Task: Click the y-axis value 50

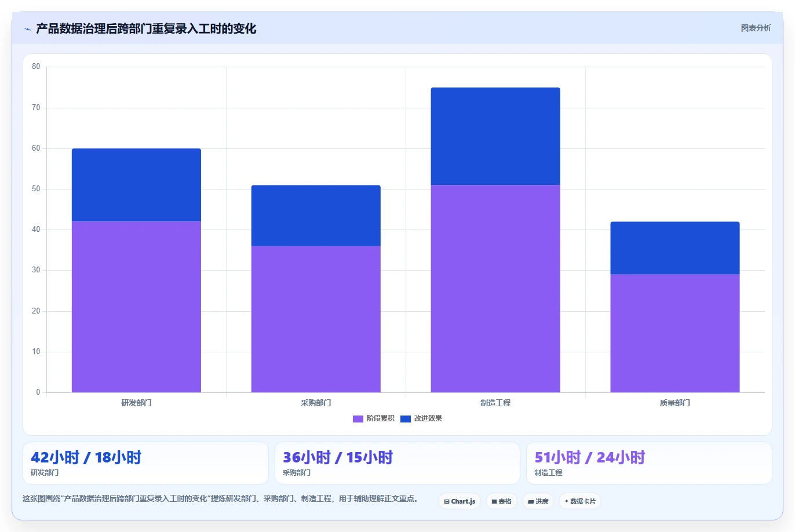Action: pos(36,189)
